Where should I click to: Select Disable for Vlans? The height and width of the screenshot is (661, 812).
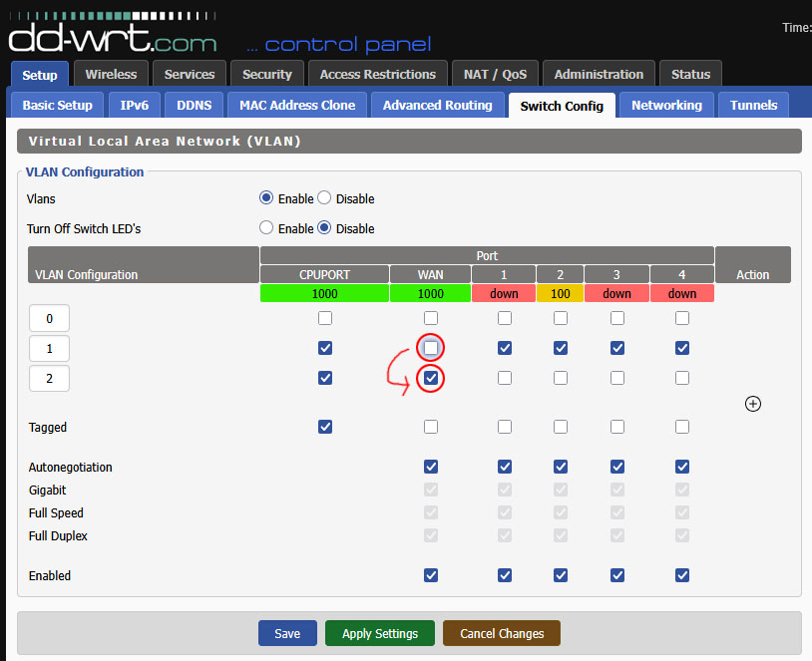click(323, 198)
